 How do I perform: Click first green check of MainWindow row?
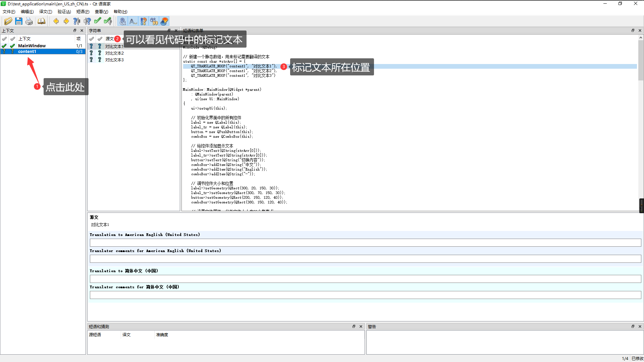coord(4,46)
